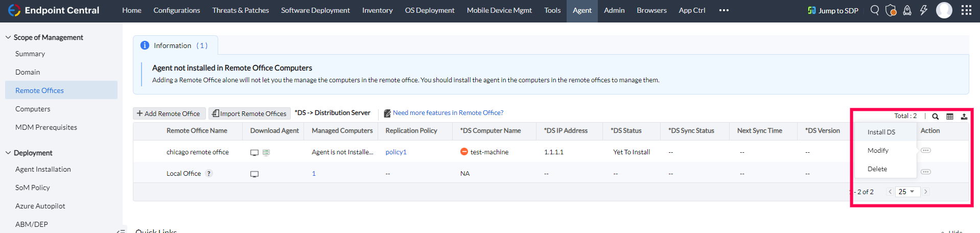Collapse the Deployment sidebar section
The image size is (980, 233).
8,153
